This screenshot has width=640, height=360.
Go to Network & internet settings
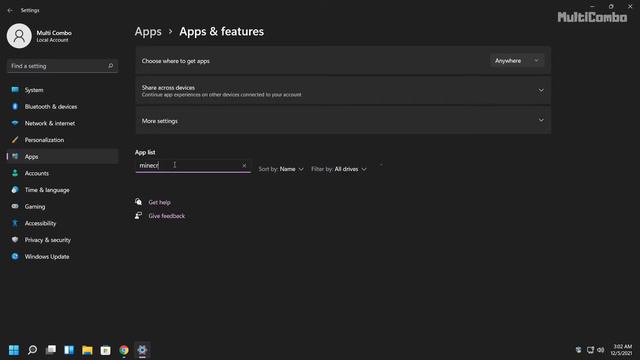click(x=62, y=123)
